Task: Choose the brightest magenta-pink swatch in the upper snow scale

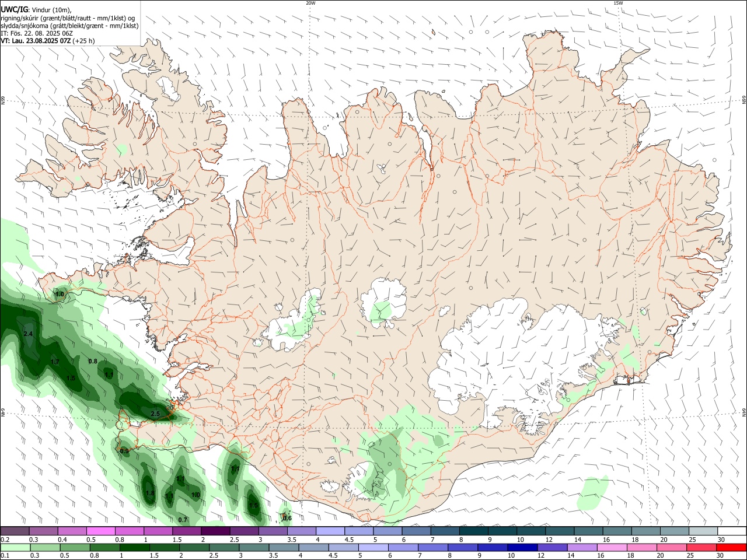Action: click(101, 531)
